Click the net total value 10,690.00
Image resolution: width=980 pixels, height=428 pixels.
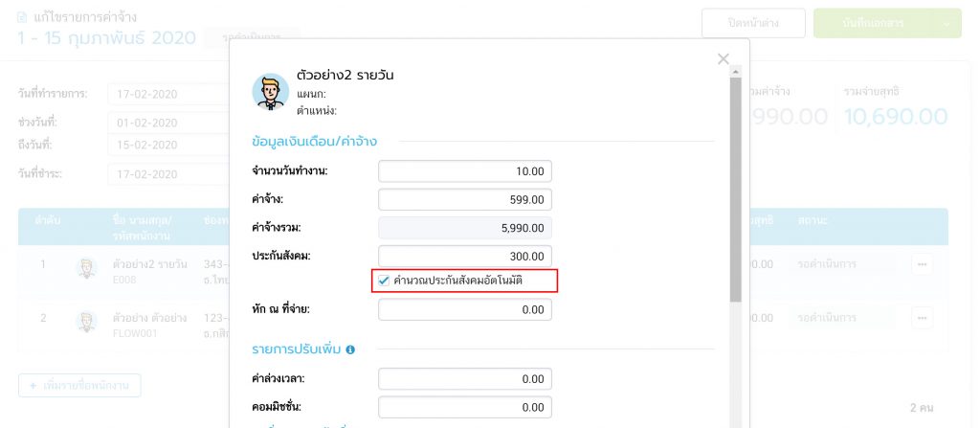tap(896, 117)
